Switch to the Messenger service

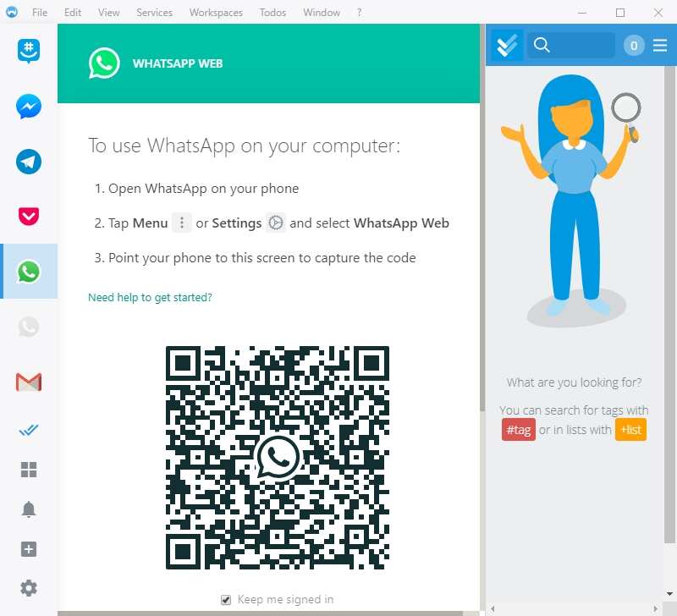(28, 107)
